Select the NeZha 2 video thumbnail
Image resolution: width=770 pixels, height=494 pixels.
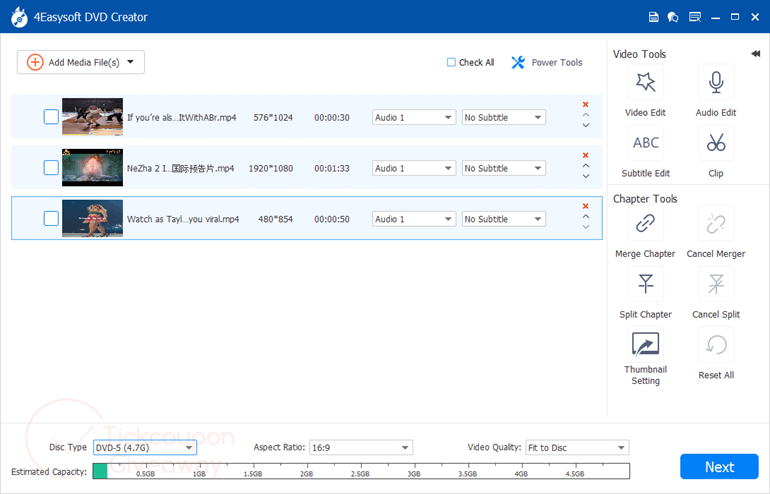92,167
